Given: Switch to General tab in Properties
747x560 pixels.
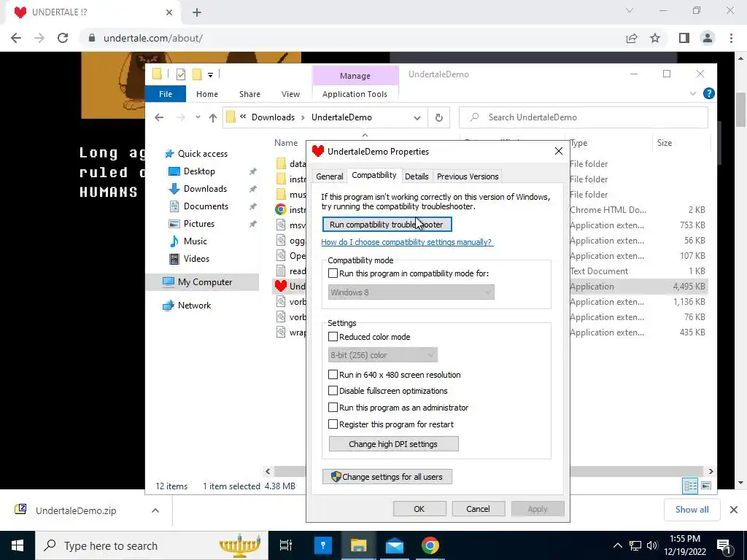Looking at the screenshot, I should tap(329, 176).
